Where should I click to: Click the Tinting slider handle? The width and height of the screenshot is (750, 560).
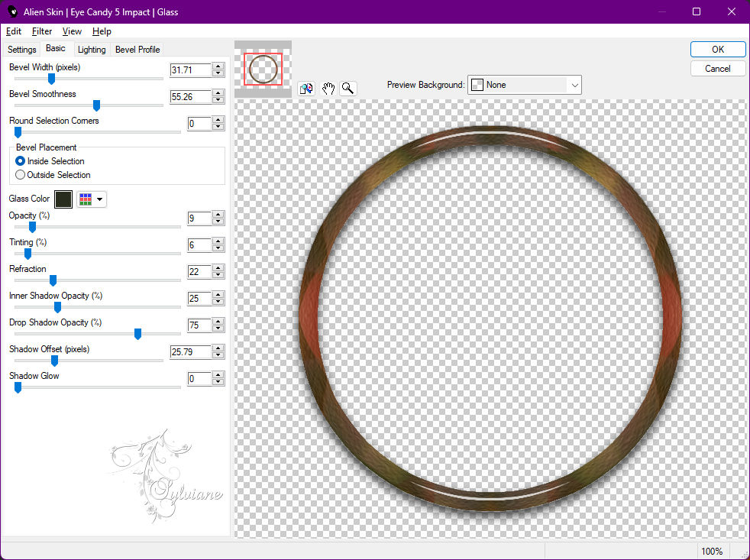[x=27, y=254]
